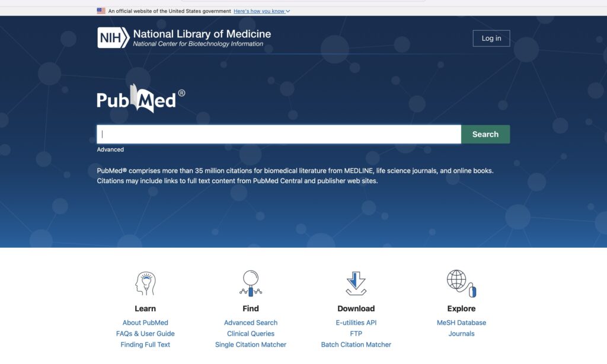Click the NIH National Library of Medicine logo
The image size is (607, 364).
184,37
